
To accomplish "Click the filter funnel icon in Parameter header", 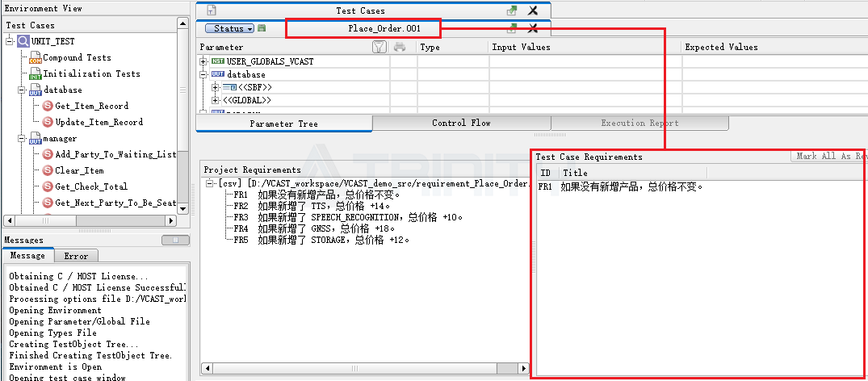I will (379, 48).
